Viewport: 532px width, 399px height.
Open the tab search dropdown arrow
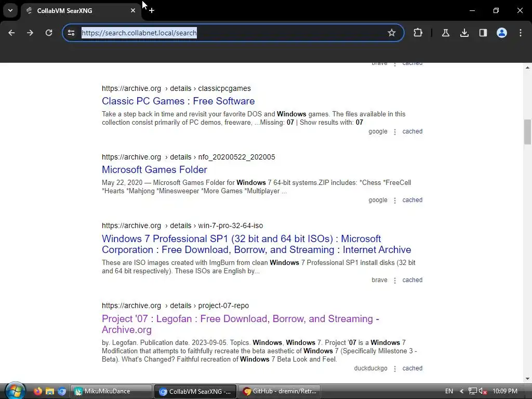[10, 10]
